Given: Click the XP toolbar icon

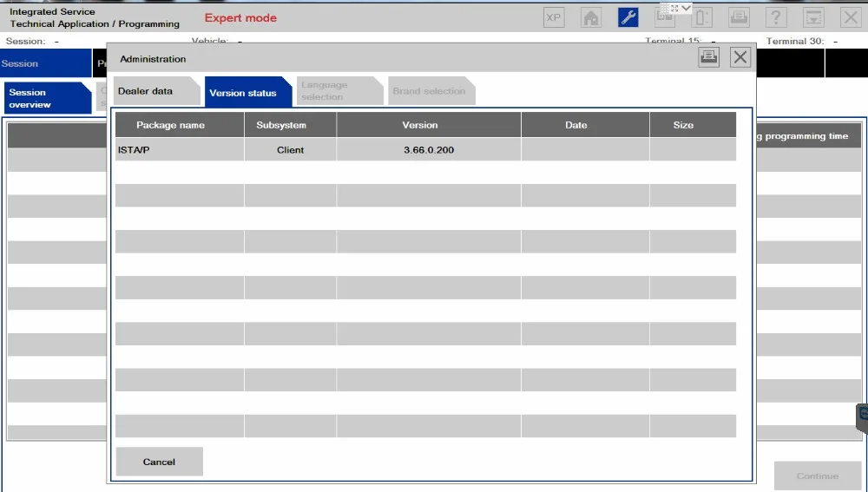Looking at the screenshot, I should [554, 17].
